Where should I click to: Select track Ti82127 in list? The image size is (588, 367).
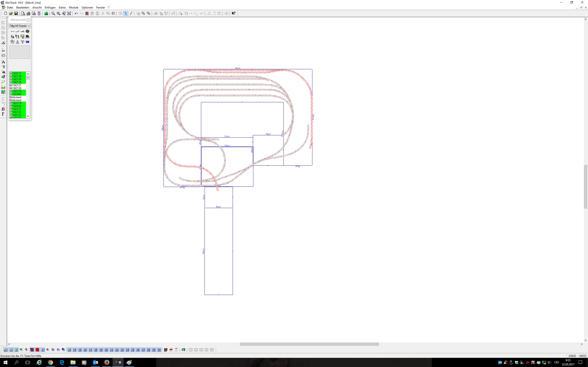click(17, 85)
